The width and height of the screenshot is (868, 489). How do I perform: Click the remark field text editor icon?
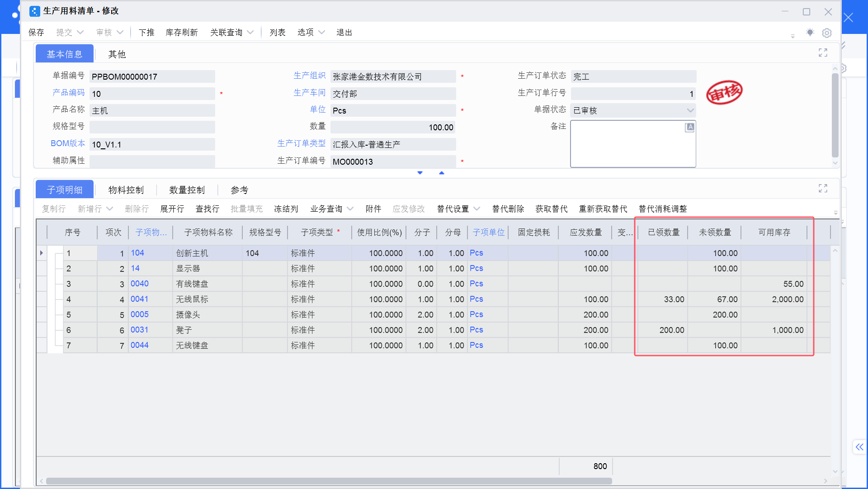pyautogui.click(x=690, y=128)
